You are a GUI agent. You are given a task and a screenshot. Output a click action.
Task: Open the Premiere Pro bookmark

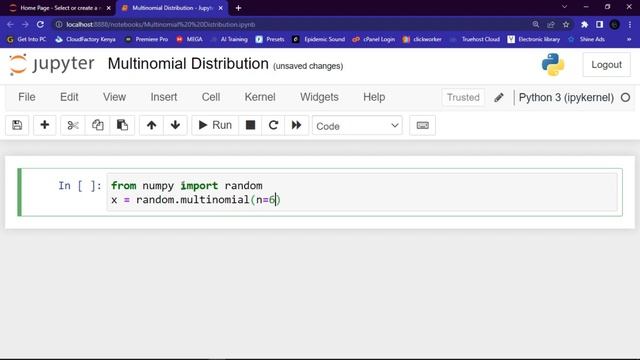[x=146, y=39]
